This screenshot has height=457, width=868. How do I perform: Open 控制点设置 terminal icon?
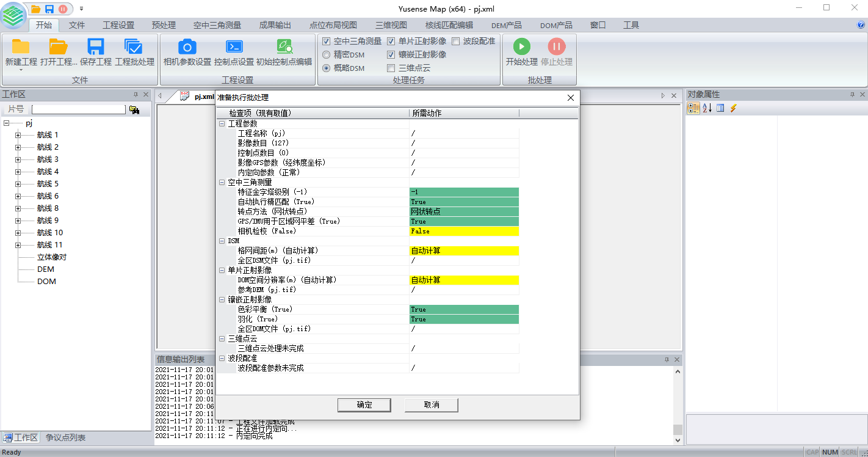point(234,46)
